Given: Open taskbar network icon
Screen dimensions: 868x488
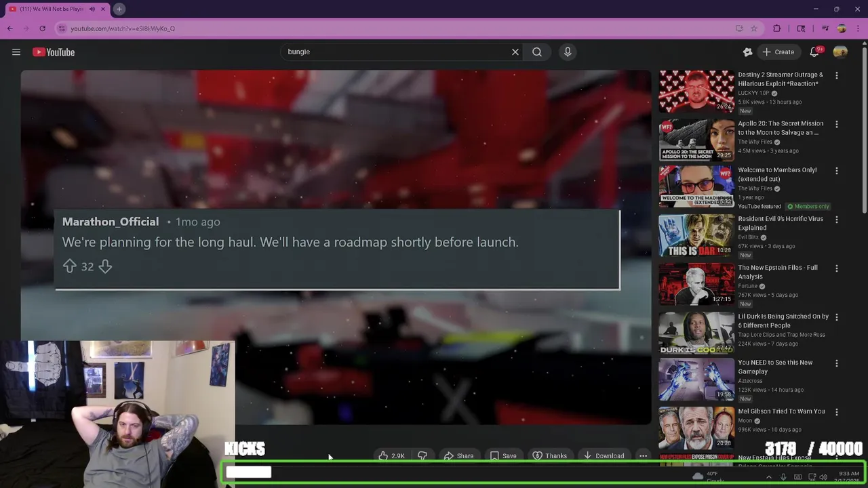Looking at the screenshot, I should (812, 477).
